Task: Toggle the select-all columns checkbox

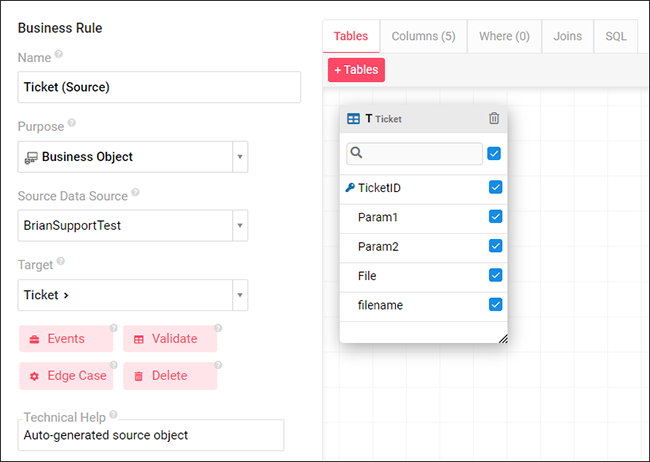Action: pos(494,154)
